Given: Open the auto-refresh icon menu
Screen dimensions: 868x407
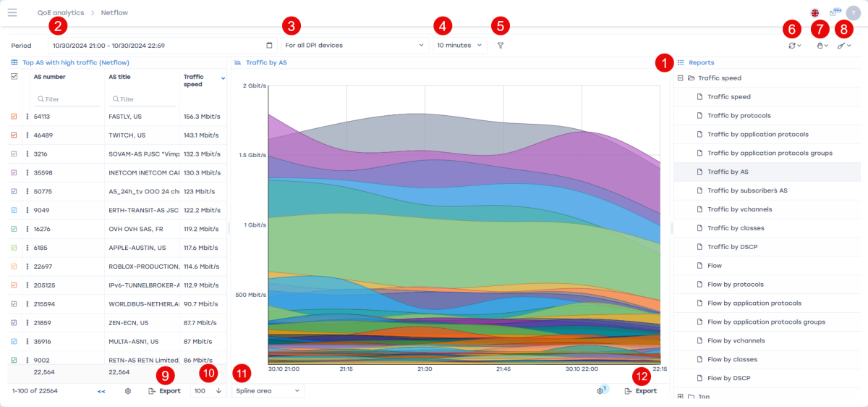Looking at the screenshot, I should 795,46.
